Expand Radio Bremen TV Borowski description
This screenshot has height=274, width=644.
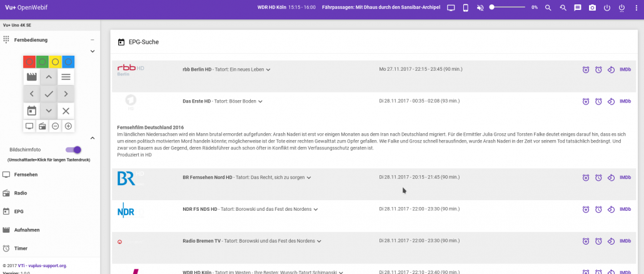(x=319, y=241)
